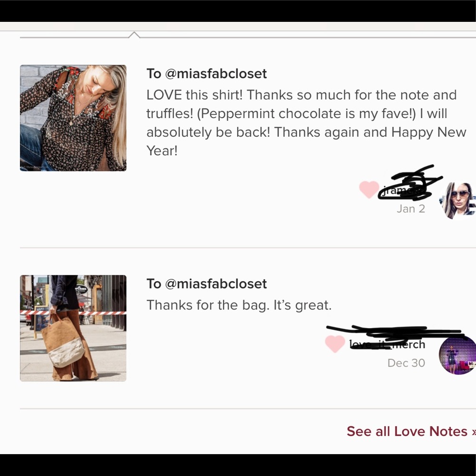Image resolution: width=476 pixels, height=476 pixels.
Task: Click the pink heart beside the Jan 2 note
Action: [x=369, y=189]
